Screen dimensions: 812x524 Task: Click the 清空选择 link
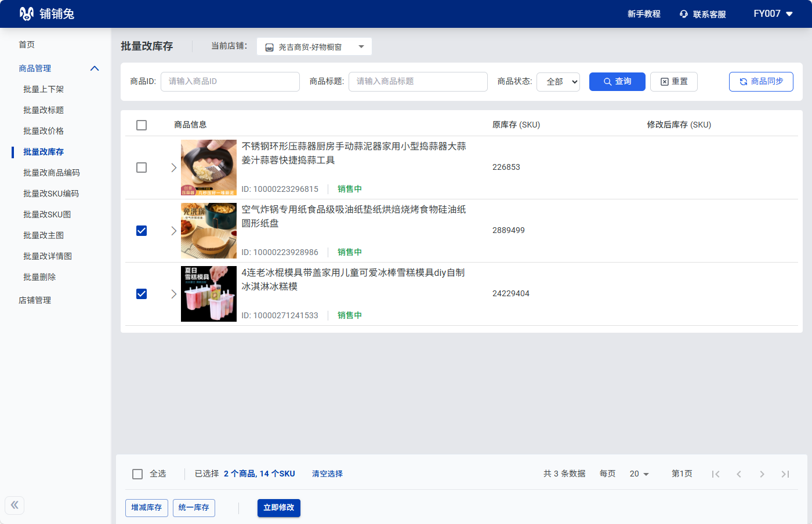point(327,474)
